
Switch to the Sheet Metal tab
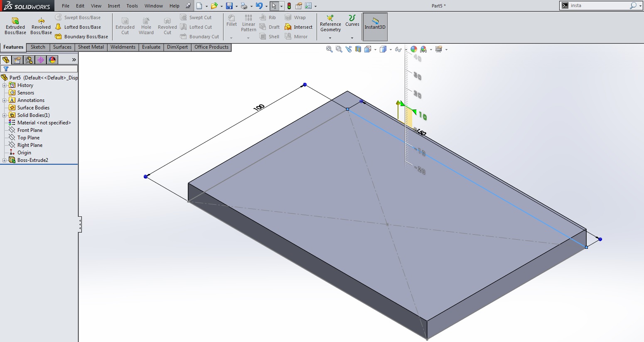coord(91,47)
